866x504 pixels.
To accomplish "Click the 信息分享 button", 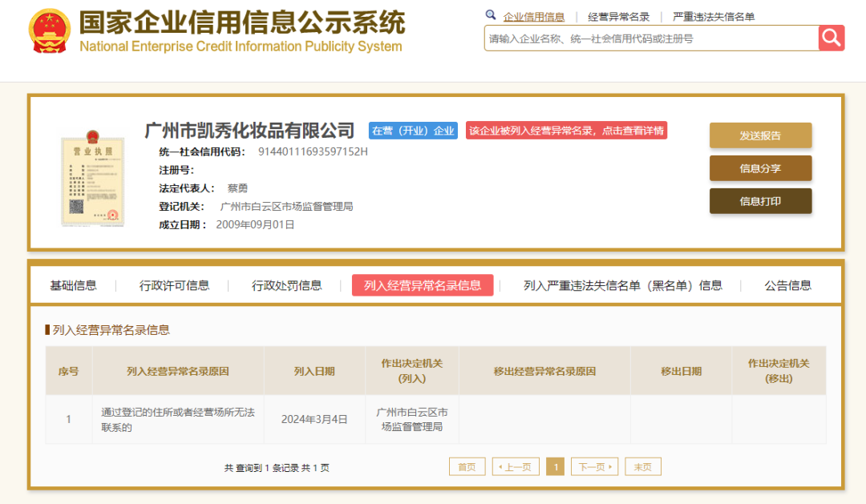I will pos(760,168).
